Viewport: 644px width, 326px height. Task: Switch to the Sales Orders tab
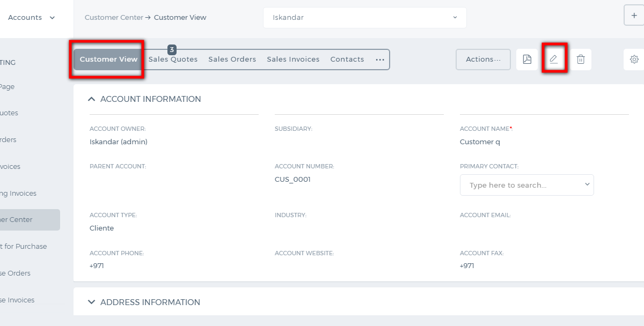pos(232,60)
